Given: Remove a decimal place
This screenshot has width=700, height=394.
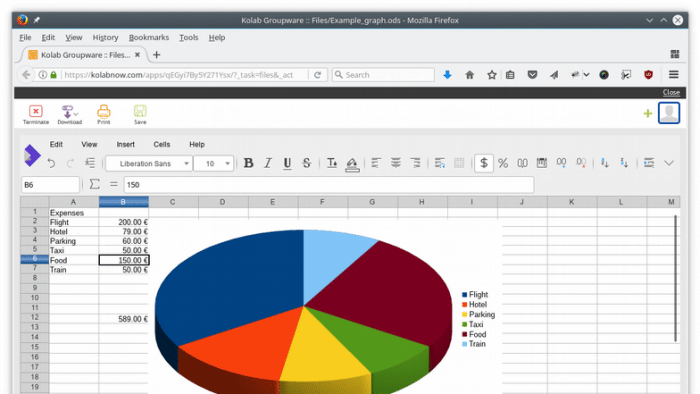Looking at the screenshot, I should coord(581,163).
